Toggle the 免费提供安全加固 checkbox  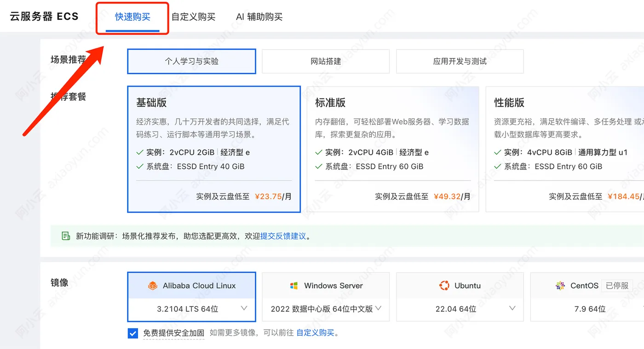[x=133, y=333]
